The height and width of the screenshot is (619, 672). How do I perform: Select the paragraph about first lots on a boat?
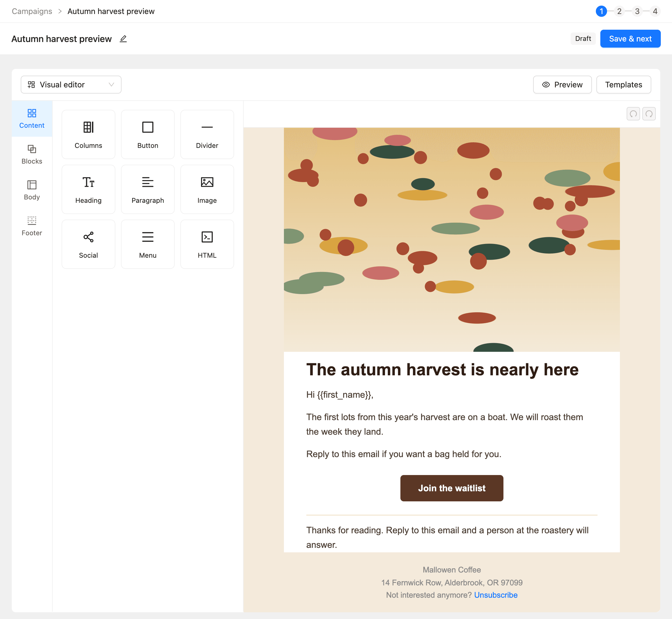[445, 424]
